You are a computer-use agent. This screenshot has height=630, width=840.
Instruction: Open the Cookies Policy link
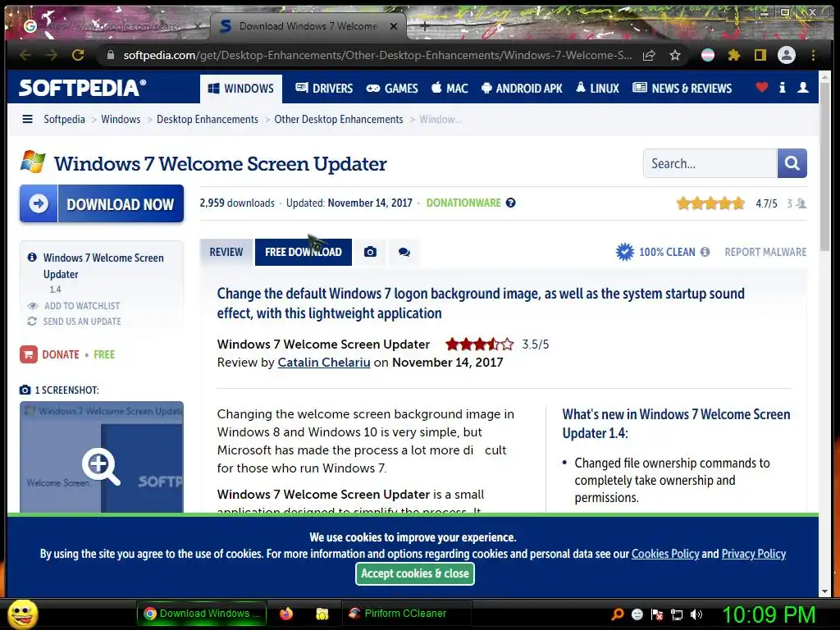pos(665,554)
